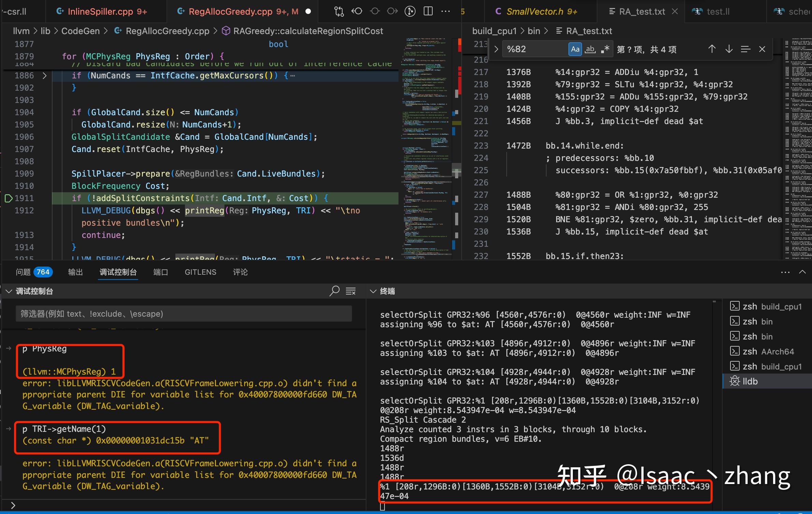Toggle match whole word option
812x514 pixels.
(590, 49)
